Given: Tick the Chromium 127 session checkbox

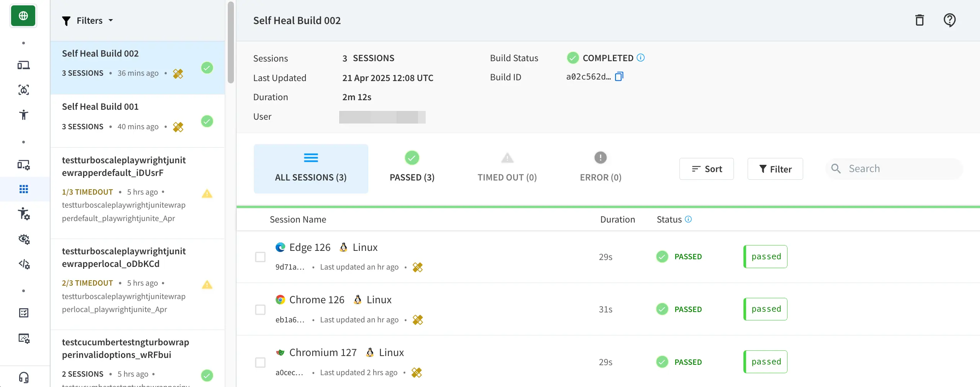Looking at the screenshot, I should pos(260,362).
